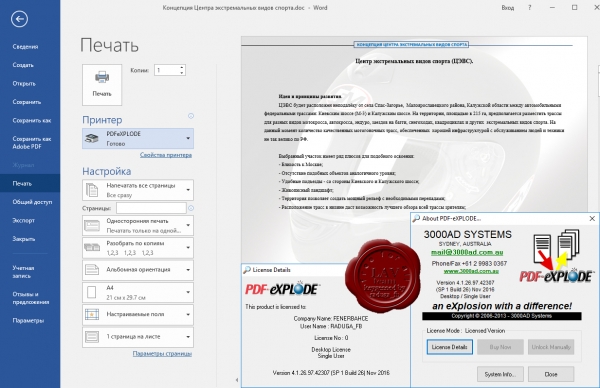Increase copies with the up stepper arrow
The width and height of the screenshot is (600, 388).
point(182,67)
